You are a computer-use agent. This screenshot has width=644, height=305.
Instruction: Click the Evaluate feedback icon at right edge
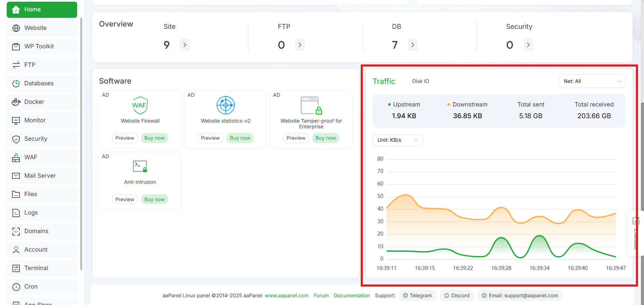pos(636,221)
